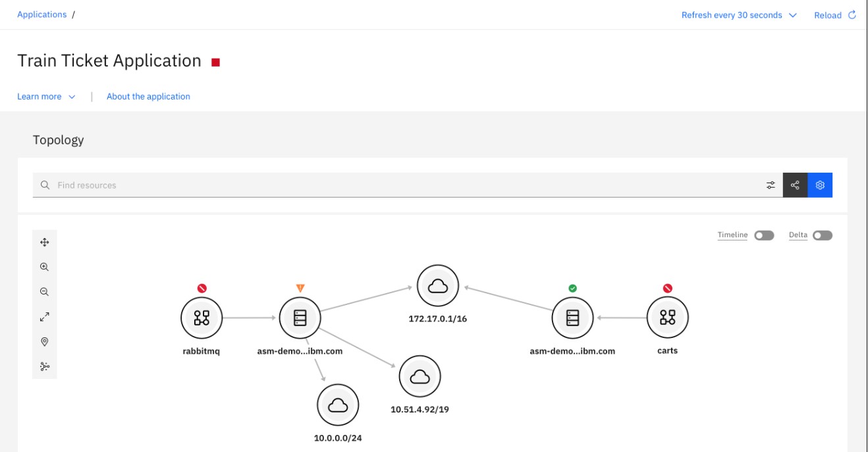Expand the Learn more section
The width and height of the screenshot is (868, 452).
coord(46,96)
